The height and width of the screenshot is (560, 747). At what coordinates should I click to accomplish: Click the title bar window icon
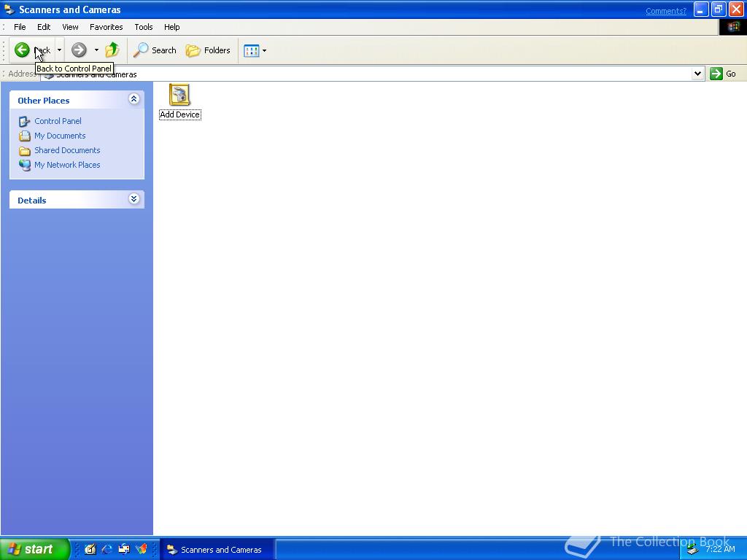pos(9,9)
